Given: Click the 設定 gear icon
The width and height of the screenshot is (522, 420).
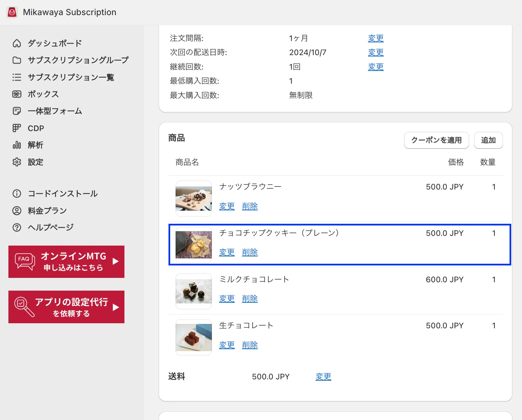Looking at the screenshot, I should point(17,162).
